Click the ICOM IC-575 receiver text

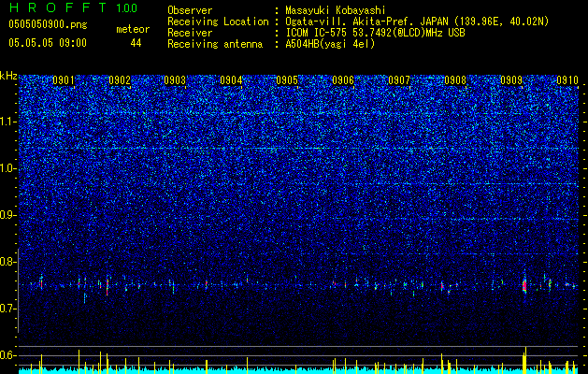(375, 33)
